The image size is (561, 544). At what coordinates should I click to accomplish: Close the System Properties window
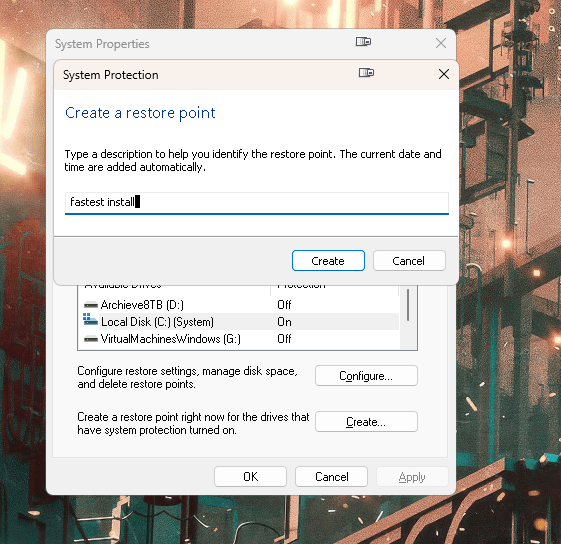point(441,43)
